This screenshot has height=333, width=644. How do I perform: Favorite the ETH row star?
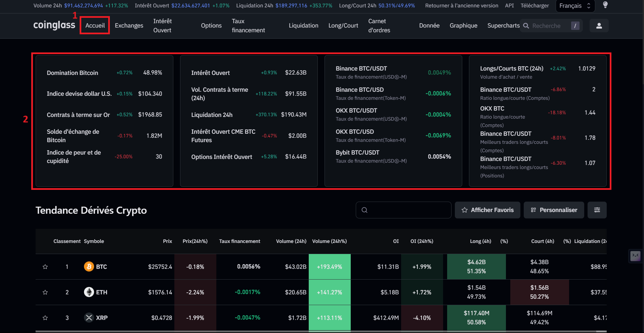click(45, 292)
